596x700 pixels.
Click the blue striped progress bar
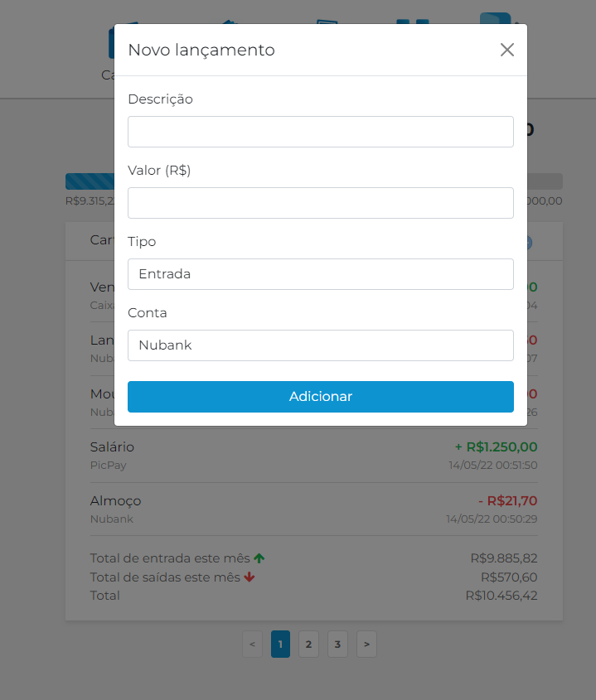[90, 181]
